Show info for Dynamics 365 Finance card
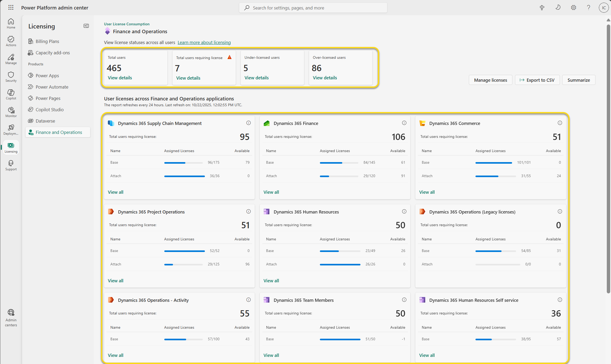This screenshot has width=611, height=364. click(404, 123)
